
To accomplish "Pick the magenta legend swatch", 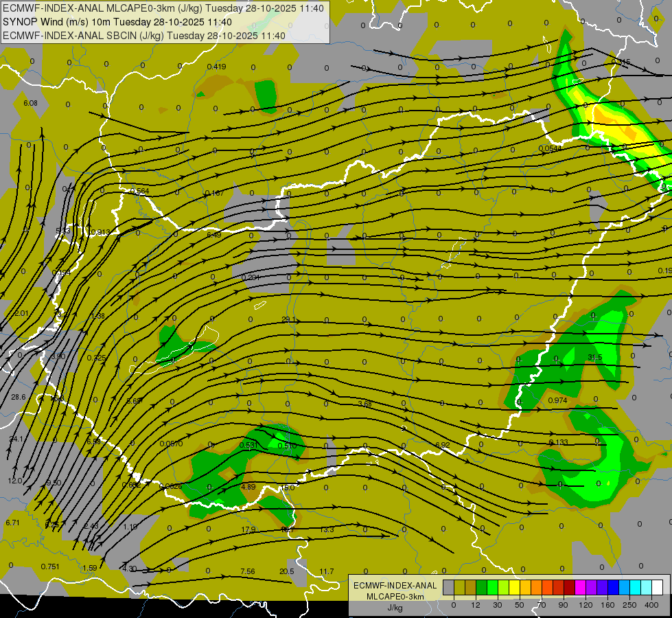I will pos(580,587).
